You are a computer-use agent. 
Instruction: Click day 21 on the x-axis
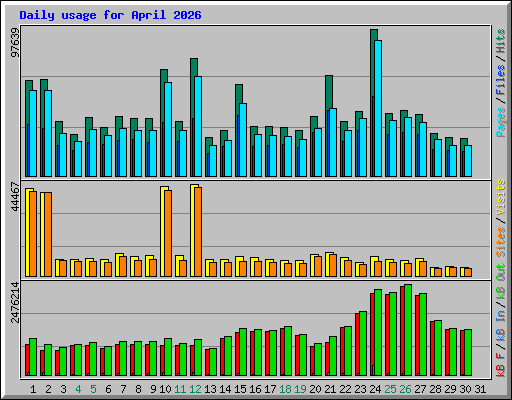coord(330,389)
